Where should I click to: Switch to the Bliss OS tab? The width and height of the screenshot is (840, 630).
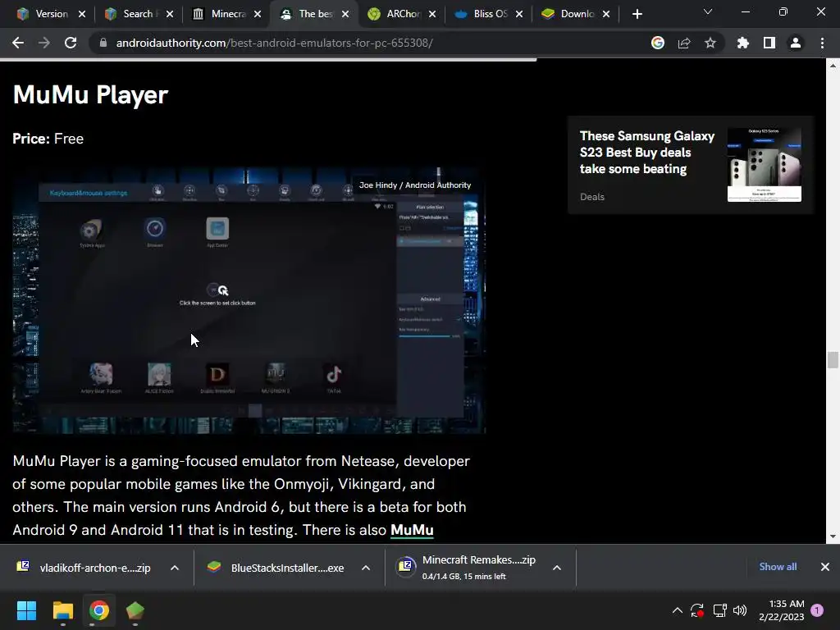489,14
